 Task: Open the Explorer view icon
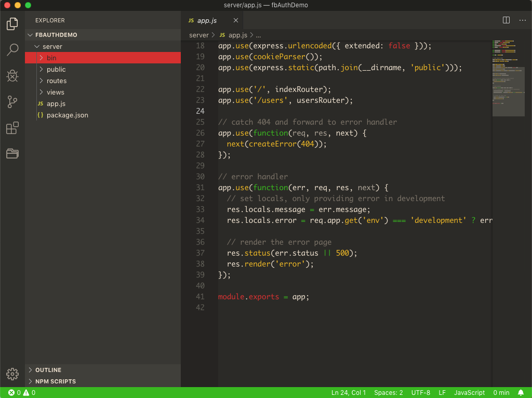(x=12, y=24)
